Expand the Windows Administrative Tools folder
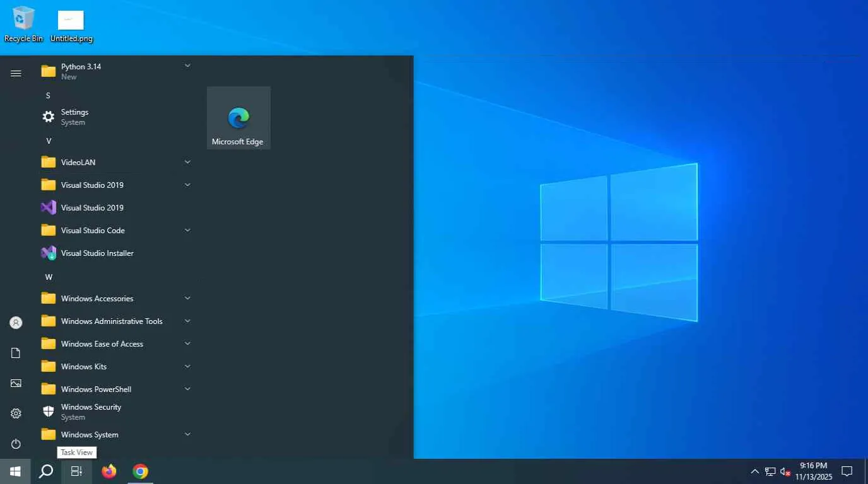This screenshot has height=484, width=868. [117, 321]
